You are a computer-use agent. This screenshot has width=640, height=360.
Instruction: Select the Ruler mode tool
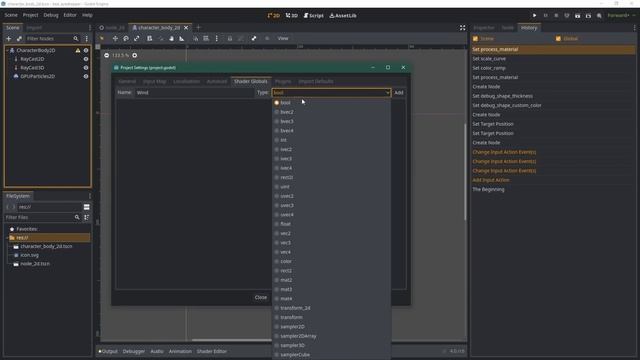coord(182,38)
